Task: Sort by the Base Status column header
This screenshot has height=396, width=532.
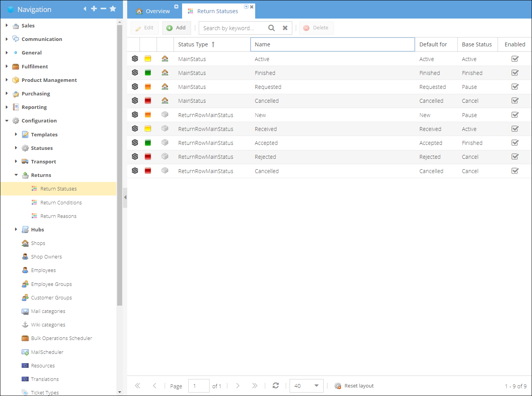Action: tap(477, 44)
